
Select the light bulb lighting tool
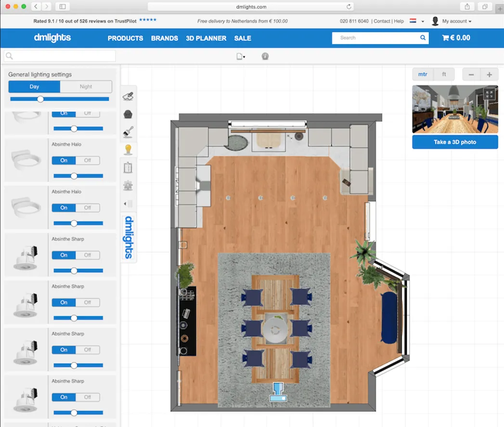pos(128,150)
